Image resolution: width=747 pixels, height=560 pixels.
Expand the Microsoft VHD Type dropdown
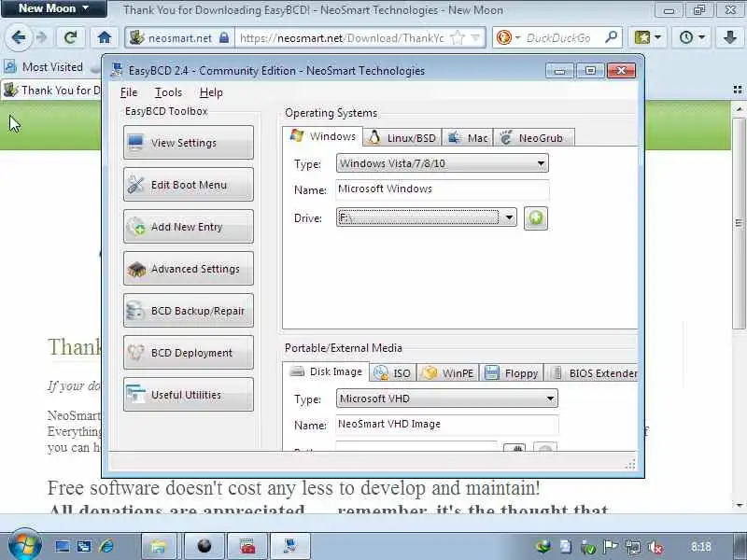point(447,399)
